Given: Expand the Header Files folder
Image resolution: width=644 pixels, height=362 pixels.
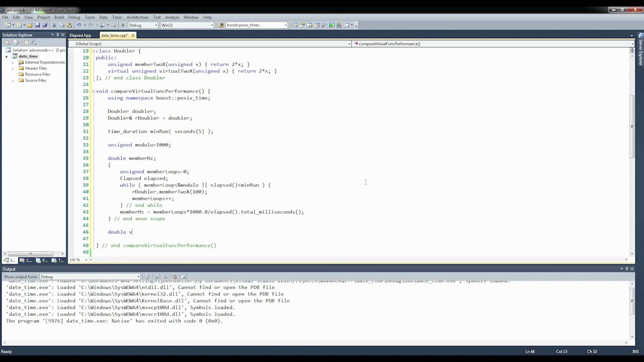Looking at the screenshot, I should 14,68.
